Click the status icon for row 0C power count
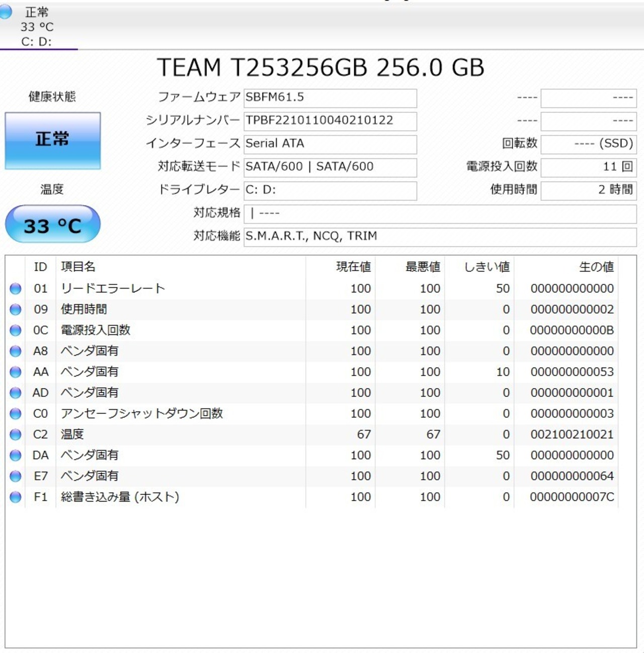 click(x=16, y=330)
